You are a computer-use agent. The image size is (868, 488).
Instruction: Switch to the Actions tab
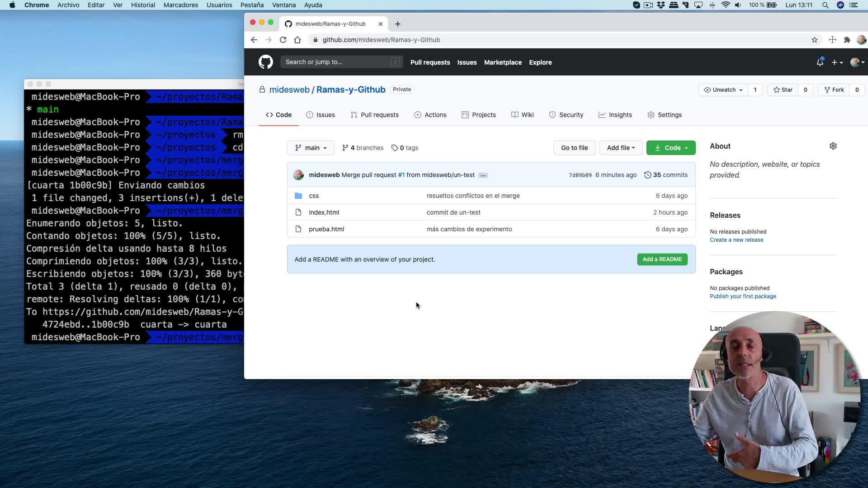[x=430, y=115]
